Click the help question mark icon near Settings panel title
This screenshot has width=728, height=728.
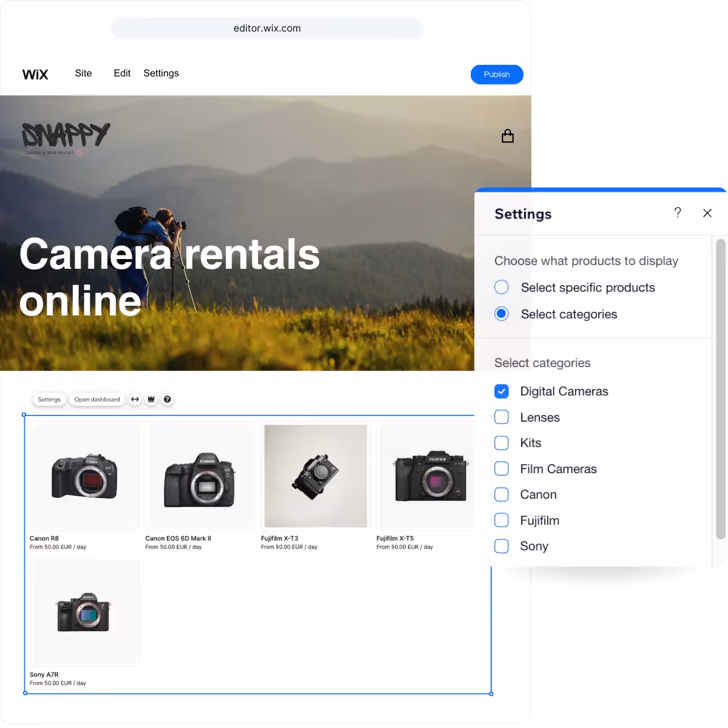pos(678,213)
